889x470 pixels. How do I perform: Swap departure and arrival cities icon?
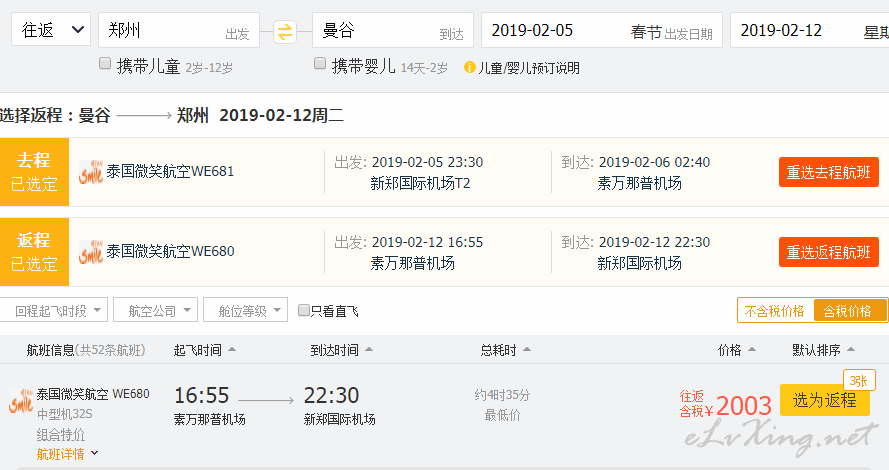click(285, 31)
